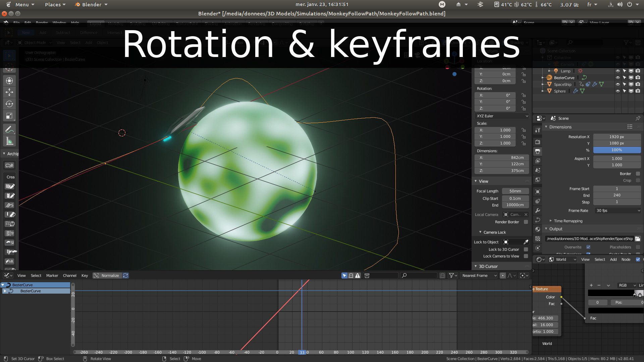Expand the Time Remapping section
This screenshot has width=644, height=362.
[568, 221]
